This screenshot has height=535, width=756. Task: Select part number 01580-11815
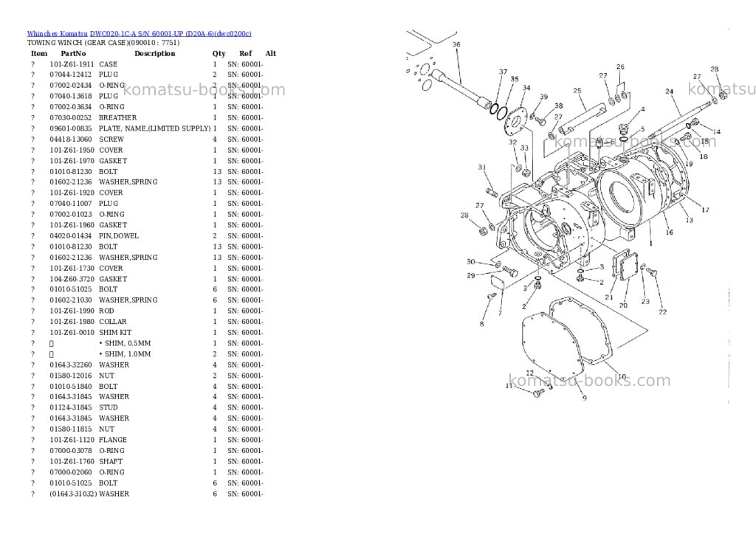pos(70,429)
